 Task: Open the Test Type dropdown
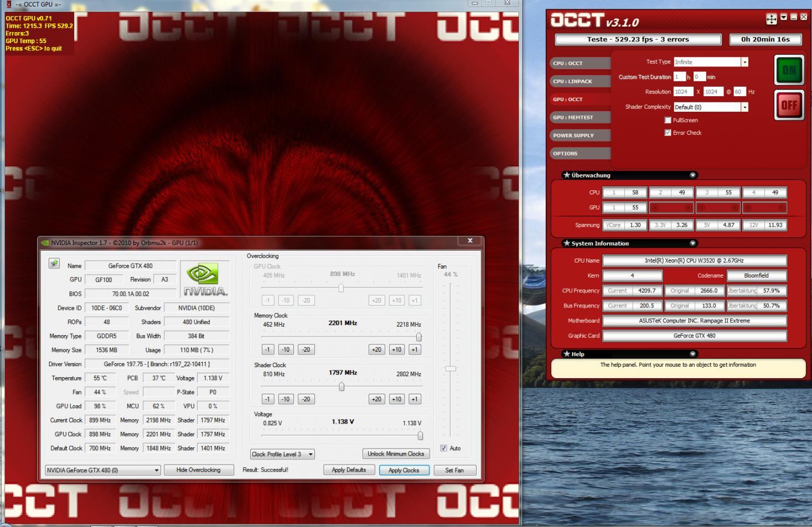coord(744,62)
